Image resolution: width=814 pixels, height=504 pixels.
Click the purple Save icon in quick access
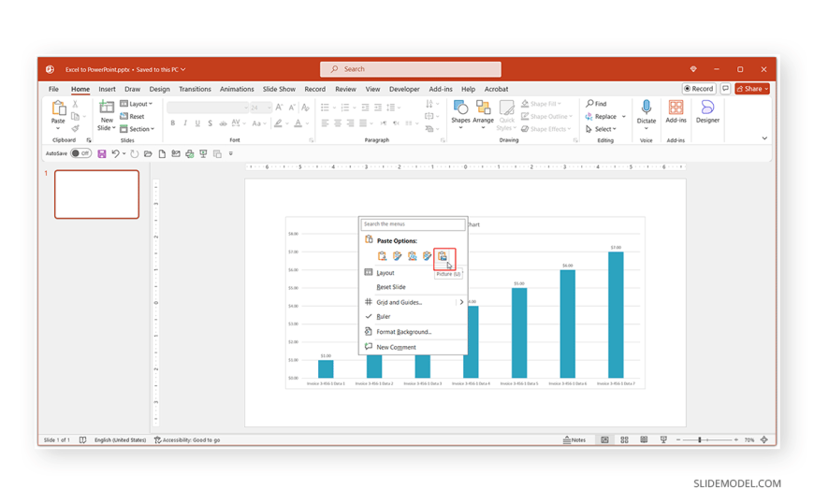tap(102, 153)
